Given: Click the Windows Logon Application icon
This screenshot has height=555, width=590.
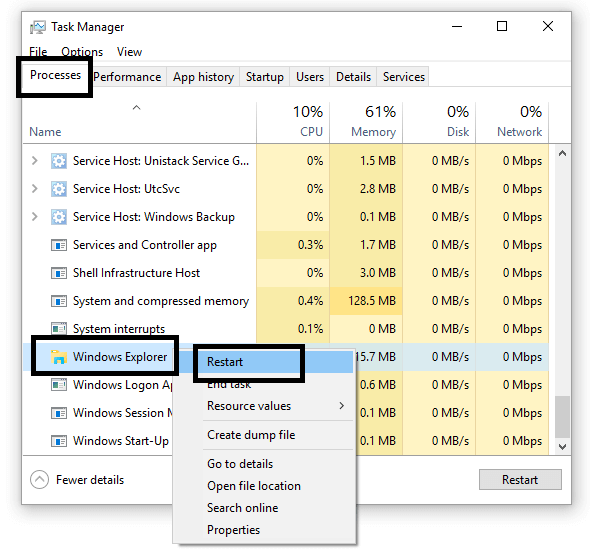Looking at the screenshot, I should (59, 385).
